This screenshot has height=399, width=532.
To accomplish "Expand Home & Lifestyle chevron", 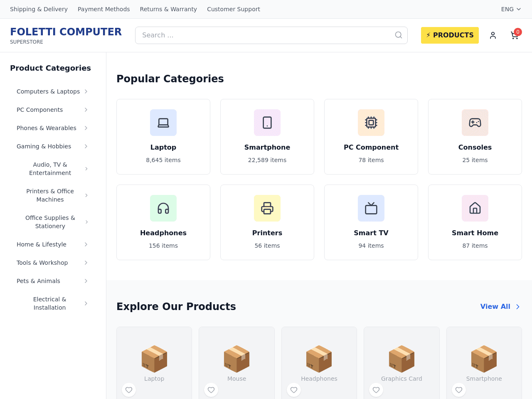I will pyautogui.click(x=86, y=244).
